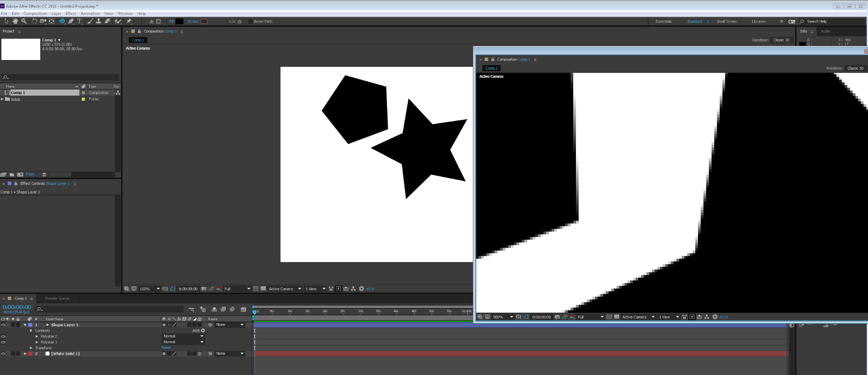Hide Polystar 2 shape visibility

3,337
